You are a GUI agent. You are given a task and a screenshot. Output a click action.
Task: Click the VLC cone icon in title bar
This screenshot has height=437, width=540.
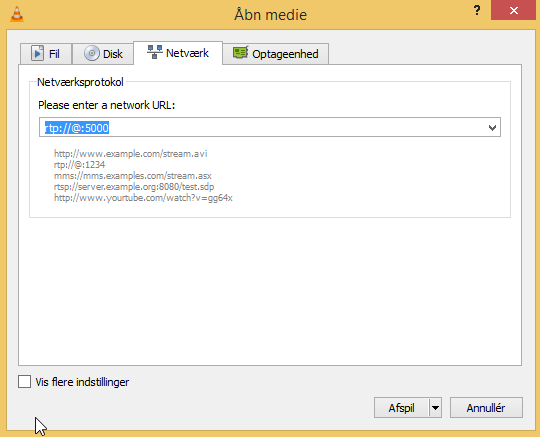click(17, 14)
